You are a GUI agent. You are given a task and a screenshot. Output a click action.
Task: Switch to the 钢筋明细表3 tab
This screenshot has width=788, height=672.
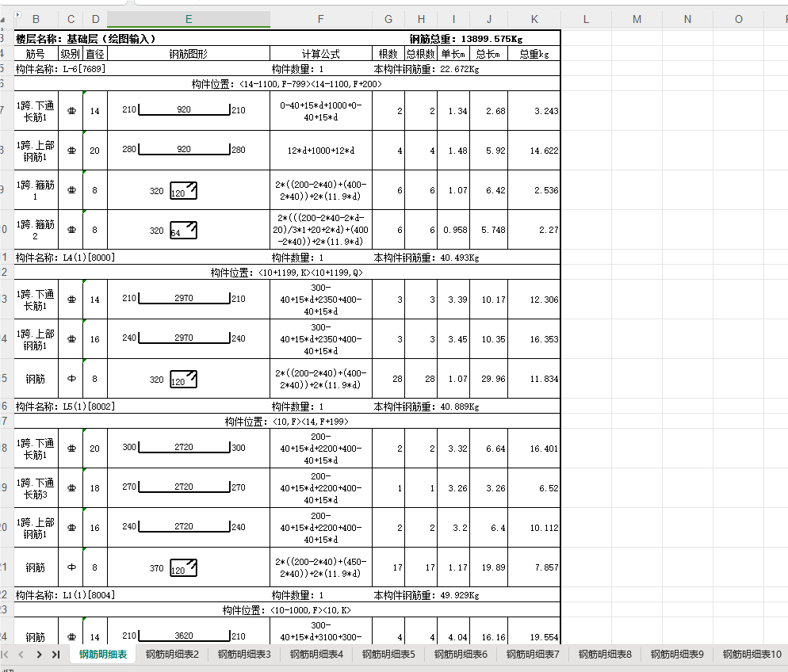244,655
